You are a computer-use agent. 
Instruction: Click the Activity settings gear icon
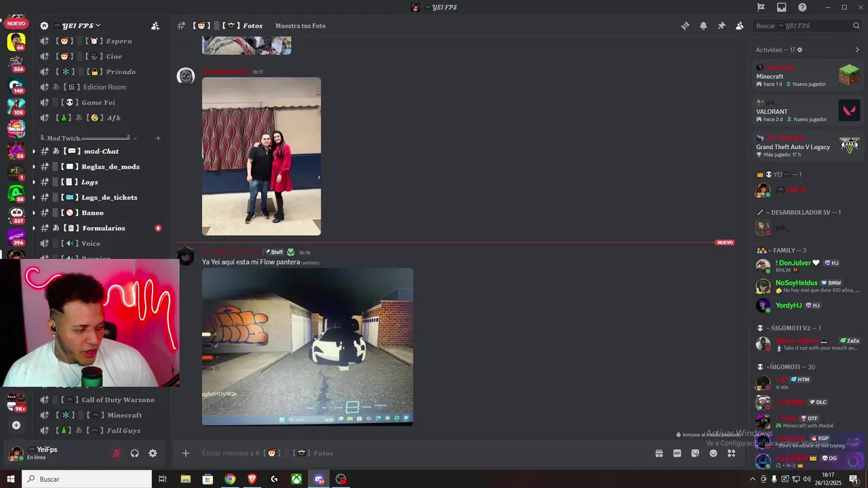(x=800, y=49)
